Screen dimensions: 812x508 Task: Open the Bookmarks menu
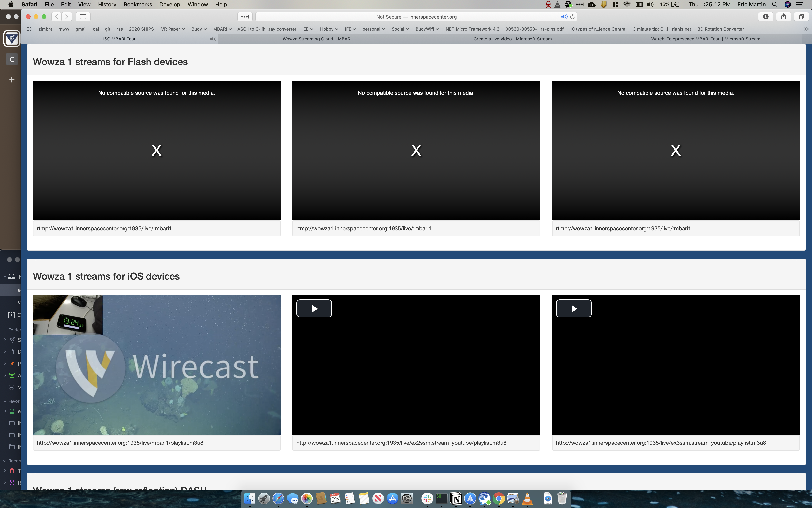(x=138, y=4)
